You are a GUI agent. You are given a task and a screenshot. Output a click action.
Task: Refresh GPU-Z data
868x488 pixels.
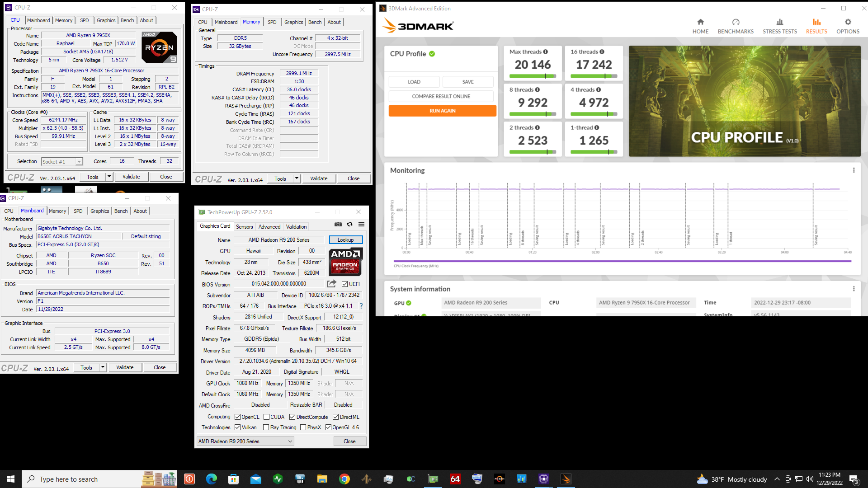(x=349, y=224)
